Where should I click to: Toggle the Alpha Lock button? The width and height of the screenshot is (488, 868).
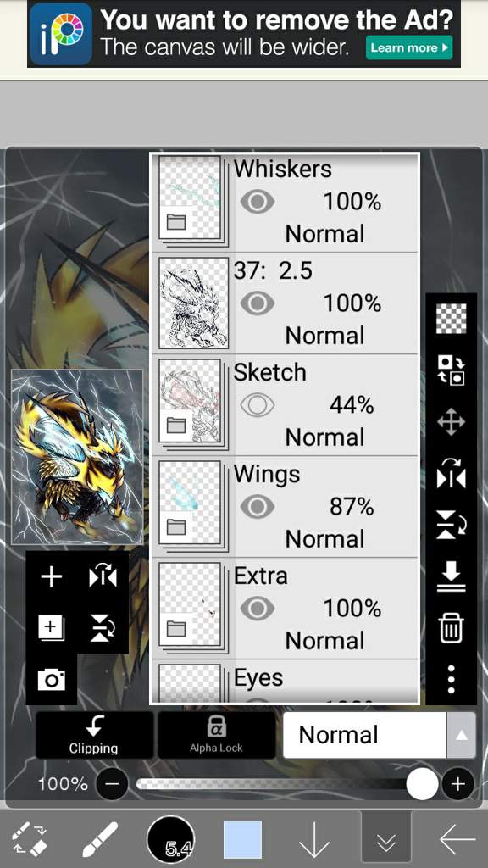click(216, 735)
